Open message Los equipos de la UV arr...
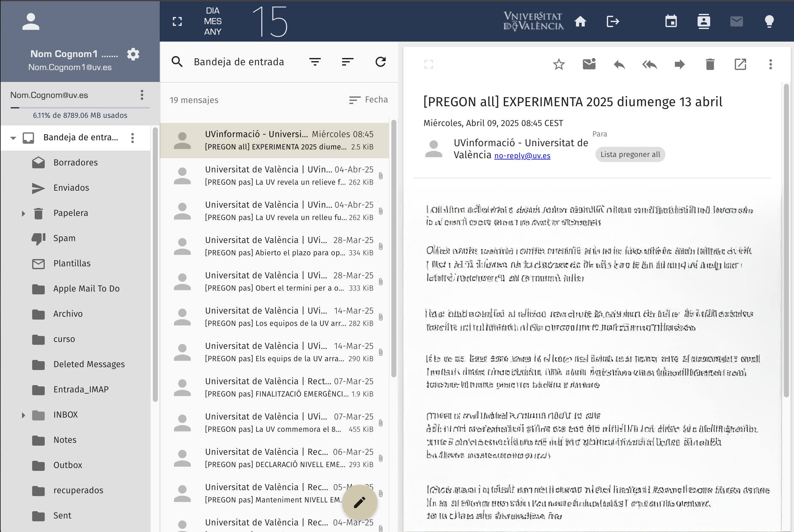This screenshot has height=532, width=794. pos(274,317)
